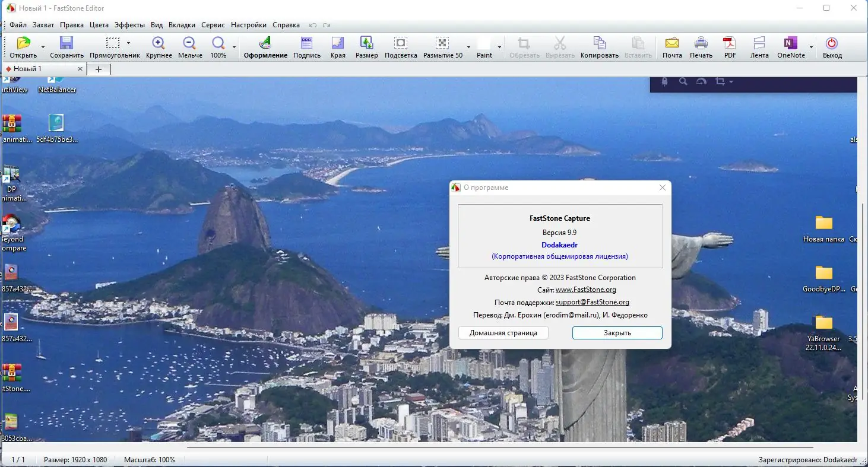Expand the Открыть dropdown arrow
Screen dimensions: 868x467
coord(43,47)
